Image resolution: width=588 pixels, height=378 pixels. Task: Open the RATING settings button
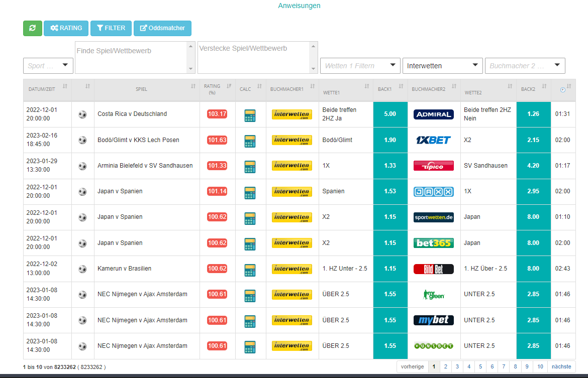tap(66, 28)
